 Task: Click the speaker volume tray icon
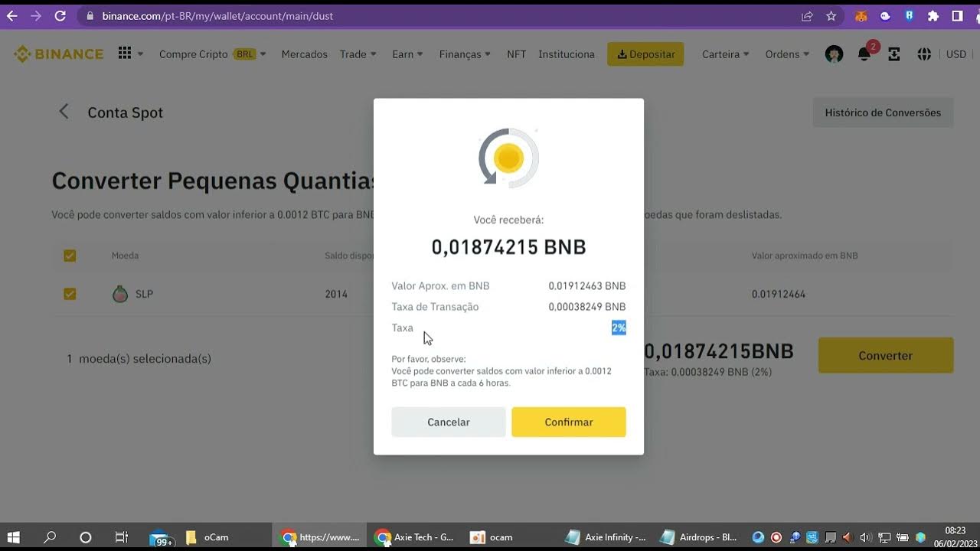pos(866,537)
